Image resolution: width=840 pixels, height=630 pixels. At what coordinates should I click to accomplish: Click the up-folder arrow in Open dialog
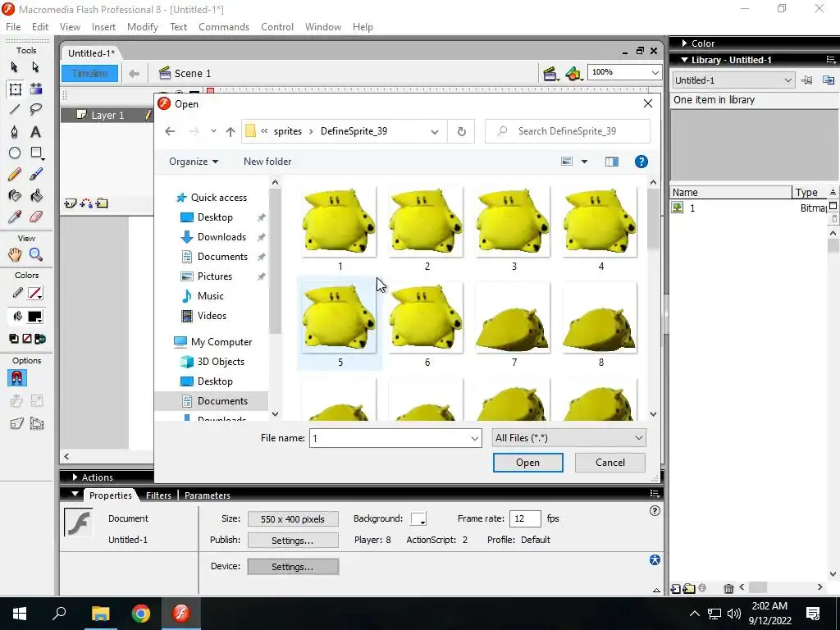[231, 131]
